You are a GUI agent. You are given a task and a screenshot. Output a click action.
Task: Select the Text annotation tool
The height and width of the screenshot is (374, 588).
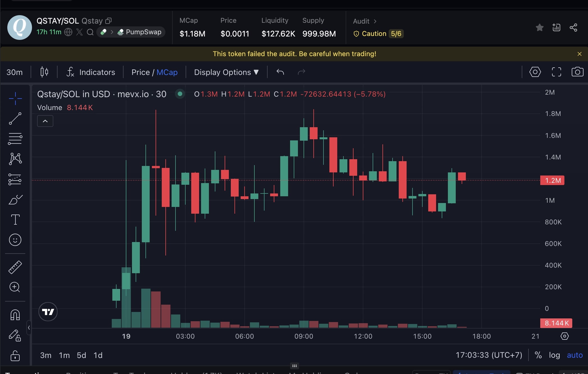coord(15,220)
